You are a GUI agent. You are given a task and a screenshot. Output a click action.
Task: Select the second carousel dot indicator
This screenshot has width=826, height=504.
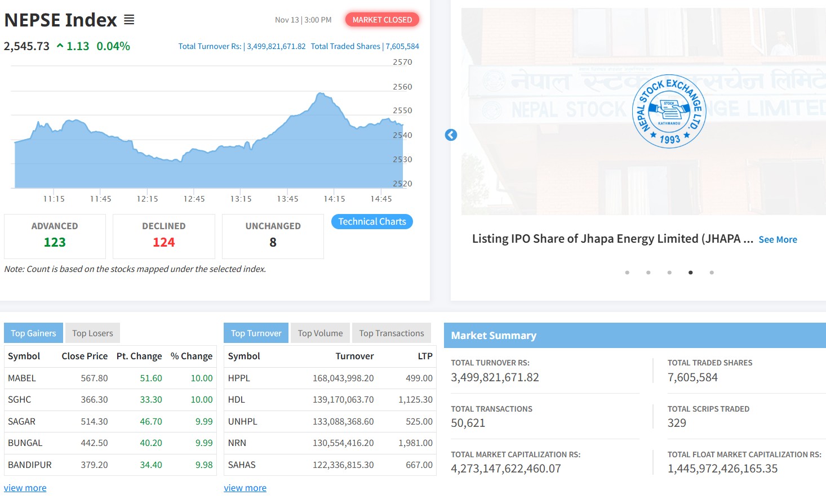coord(648,273)
